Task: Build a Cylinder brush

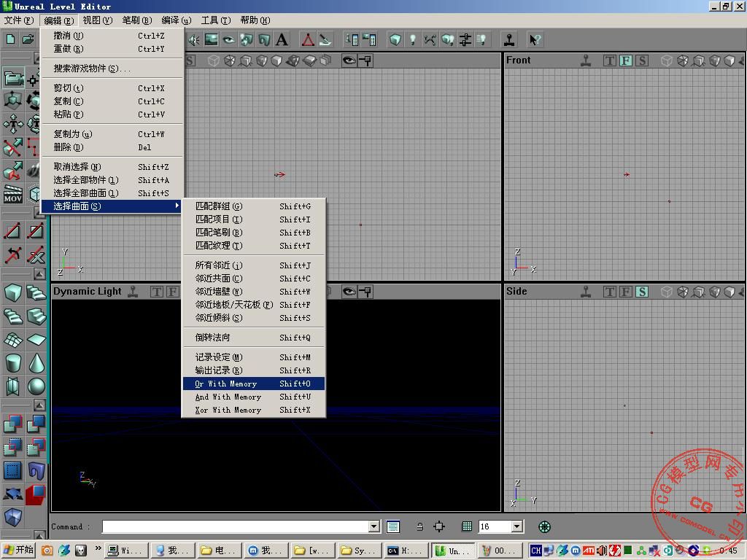Action: (13, 363)
